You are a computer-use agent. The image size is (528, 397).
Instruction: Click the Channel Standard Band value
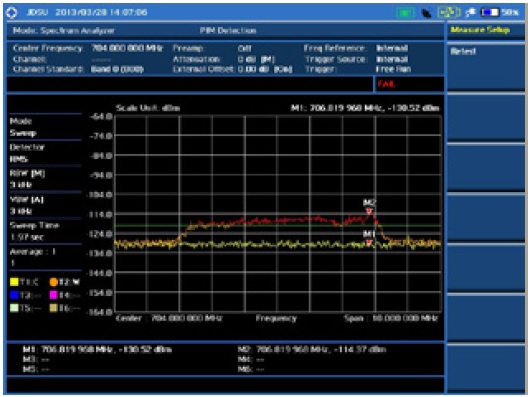[117, 69]
